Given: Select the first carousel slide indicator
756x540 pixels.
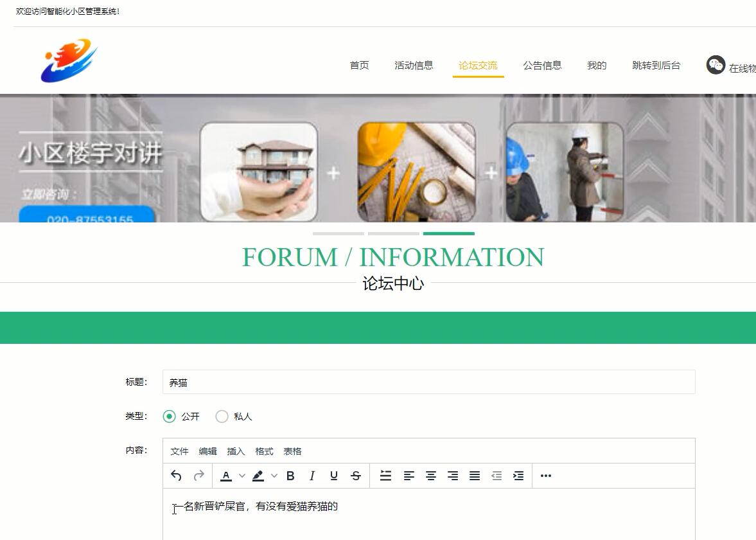Looking at the screenshot, I should (x=338, y=233).
